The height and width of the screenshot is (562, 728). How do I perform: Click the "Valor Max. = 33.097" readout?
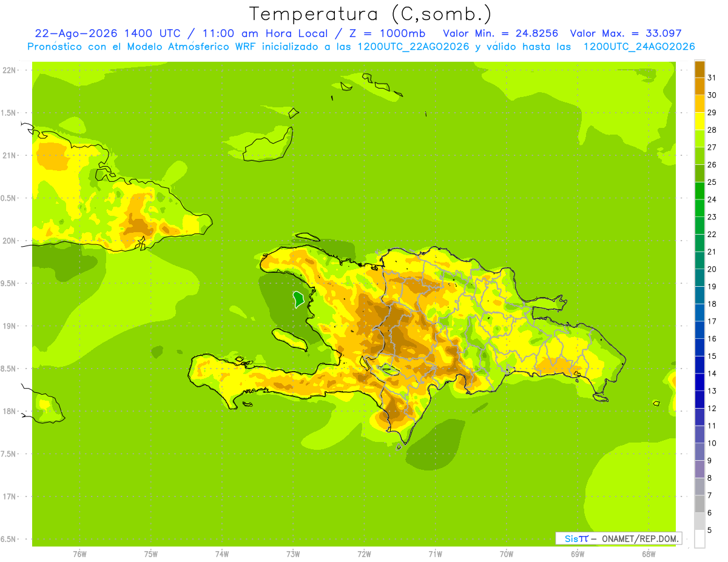tap(626, 33)
